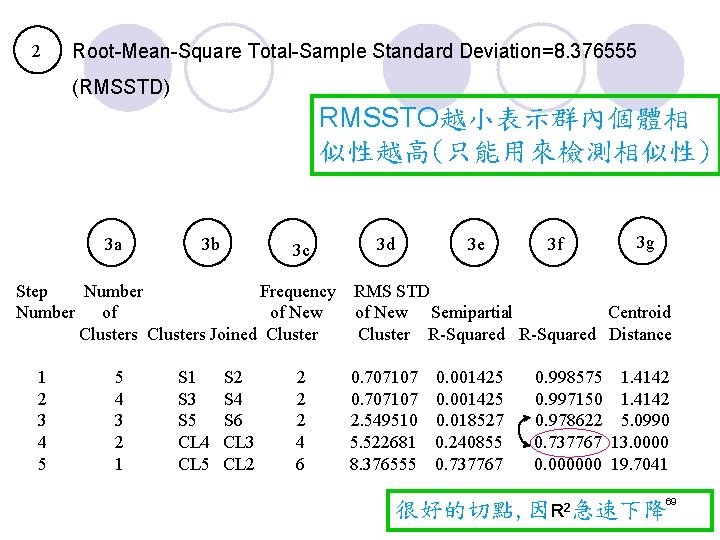Click the RMS STD value "5.522681"

pos(383,442)
